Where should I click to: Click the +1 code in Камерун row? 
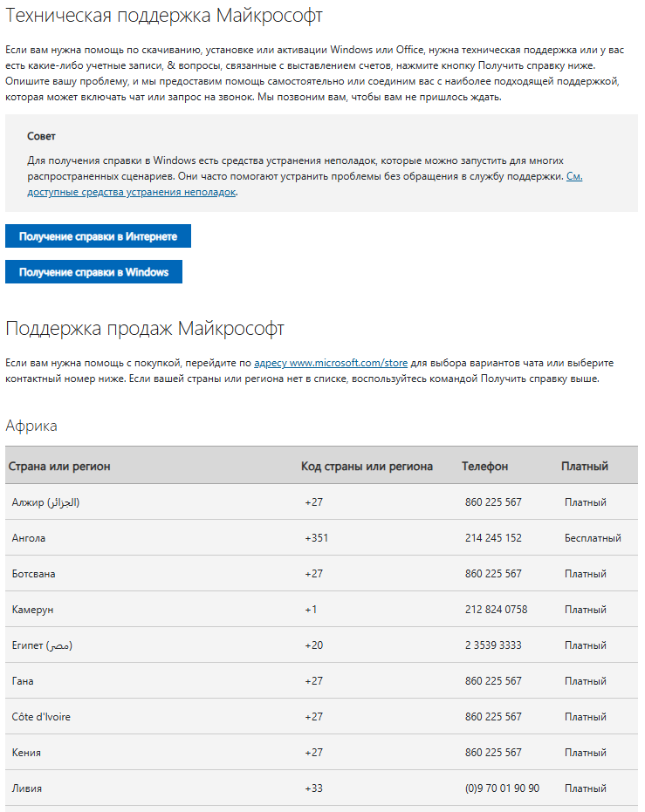tap(311, 609)
